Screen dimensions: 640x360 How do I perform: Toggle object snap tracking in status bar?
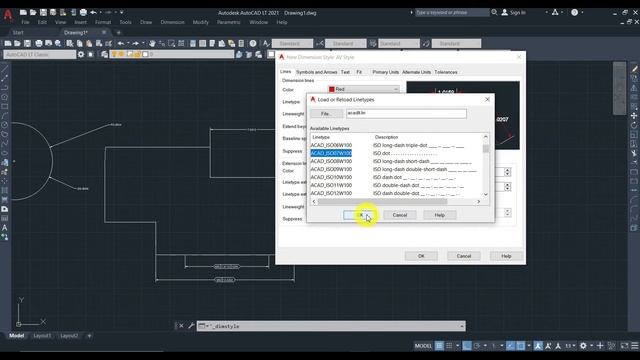click(511, 346)
